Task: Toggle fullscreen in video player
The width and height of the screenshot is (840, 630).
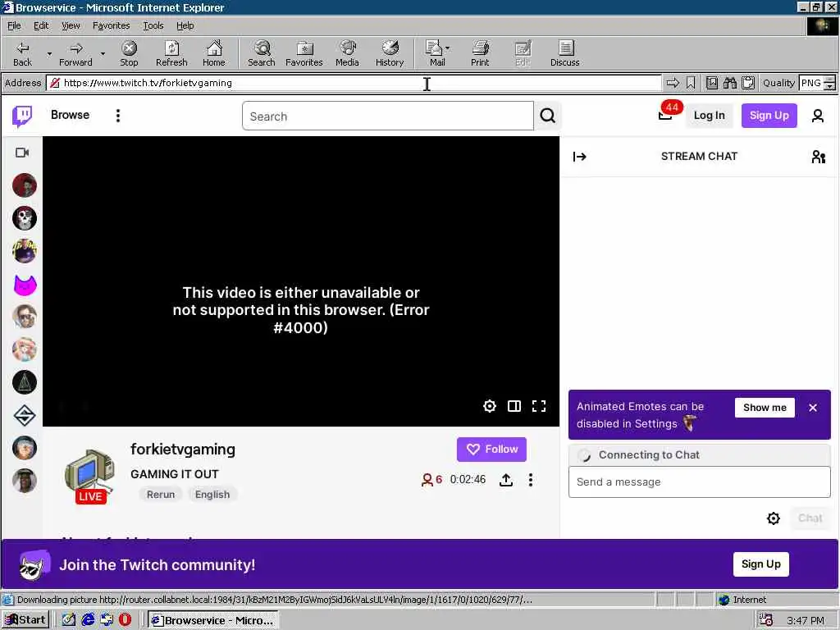Action: [539, 406]
